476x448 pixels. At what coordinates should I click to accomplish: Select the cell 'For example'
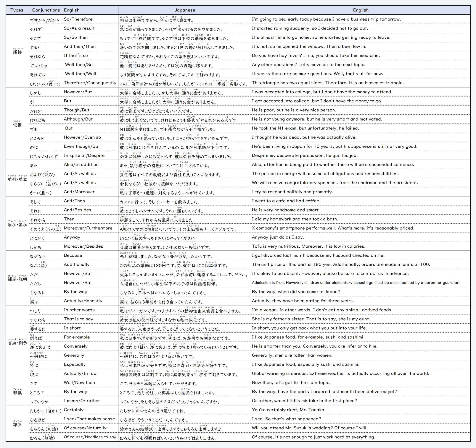click(91, 337)
